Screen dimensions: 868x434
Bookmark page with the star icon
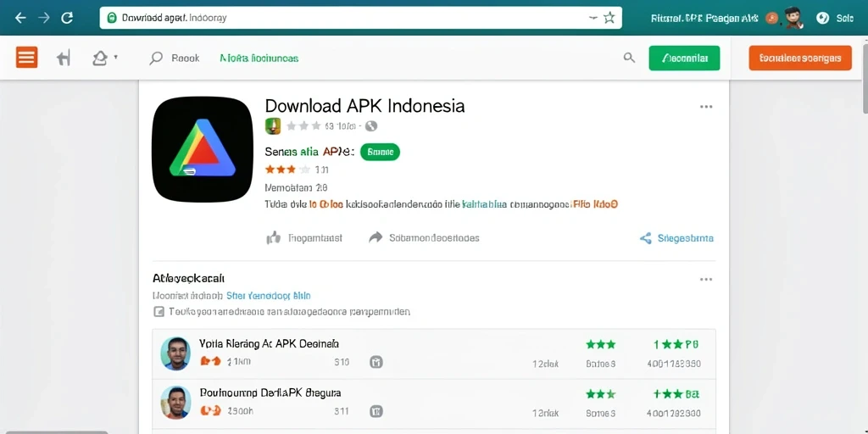[609, 18]
